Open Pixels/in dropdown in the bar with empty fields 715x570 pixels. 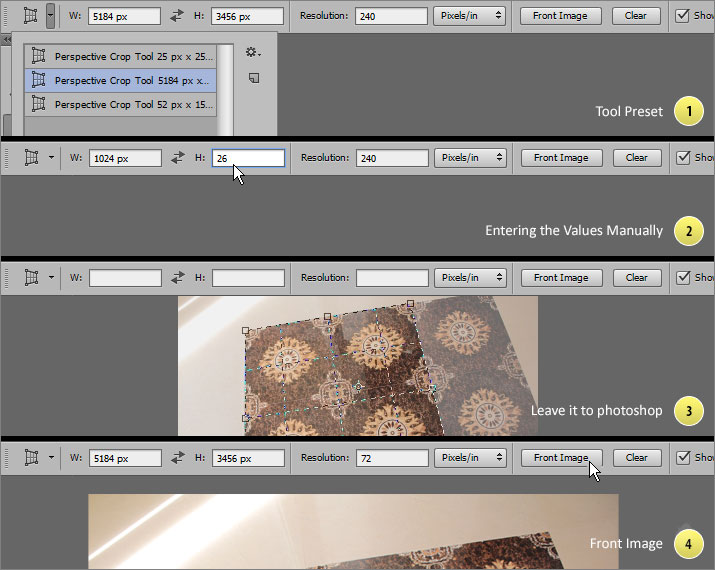tap(470, 278)
